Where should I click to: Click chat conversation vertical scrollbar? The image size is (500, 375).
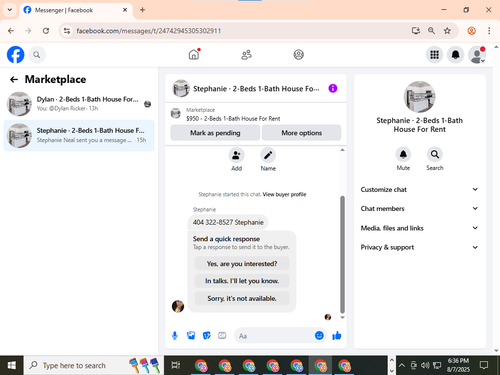pyautogui.click(x=342, y=255)
